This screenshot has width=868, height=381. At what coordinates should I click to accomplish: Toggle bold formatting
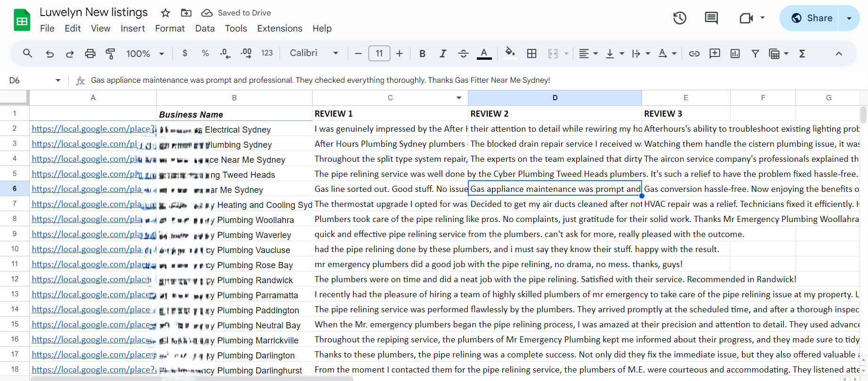click(x=422, y=54)
